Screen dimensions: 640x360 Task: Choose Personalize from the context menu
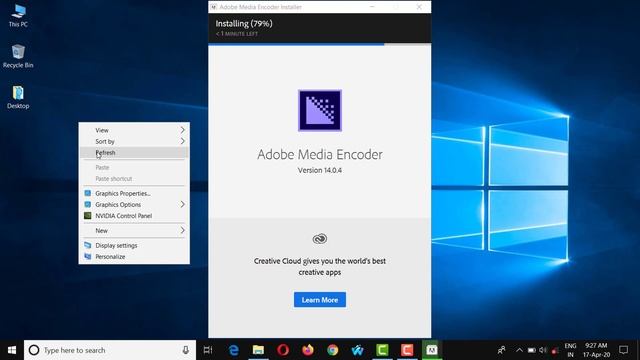point(134,257)
